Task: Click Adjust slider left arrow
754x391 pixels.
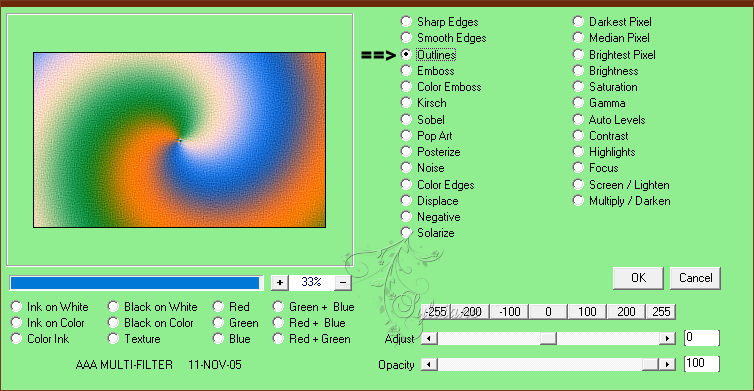Action: pos(429,339)
